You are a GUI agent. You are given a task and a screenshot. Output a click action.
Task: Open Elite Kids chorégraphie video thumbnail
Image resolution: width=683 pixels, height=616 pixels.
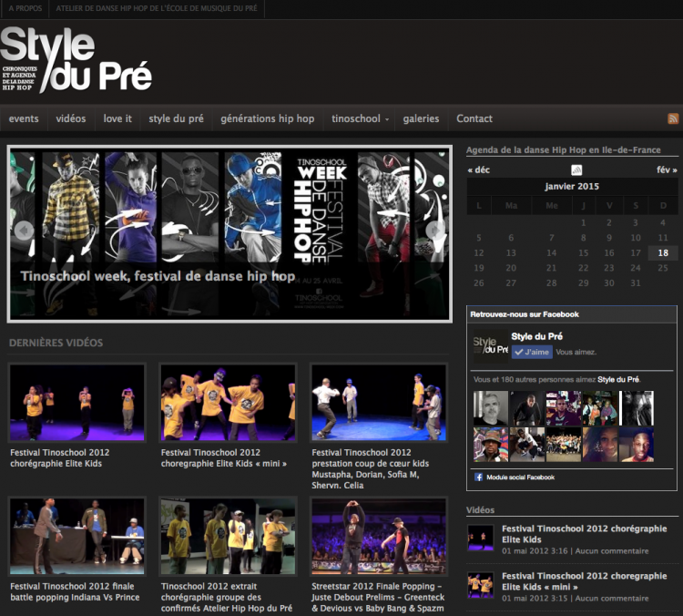point(76,403)
